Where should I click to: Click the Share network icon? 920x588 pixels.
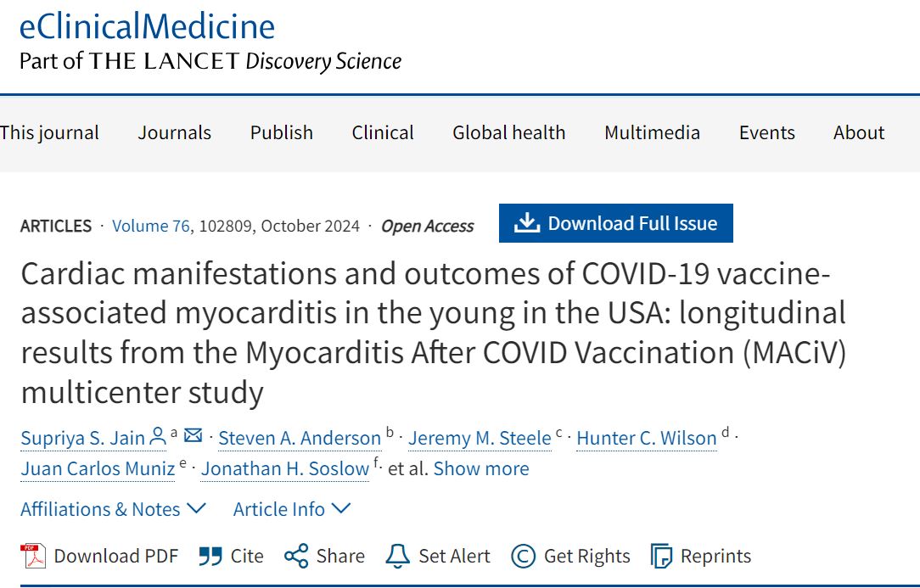click(x=296, y=556)
